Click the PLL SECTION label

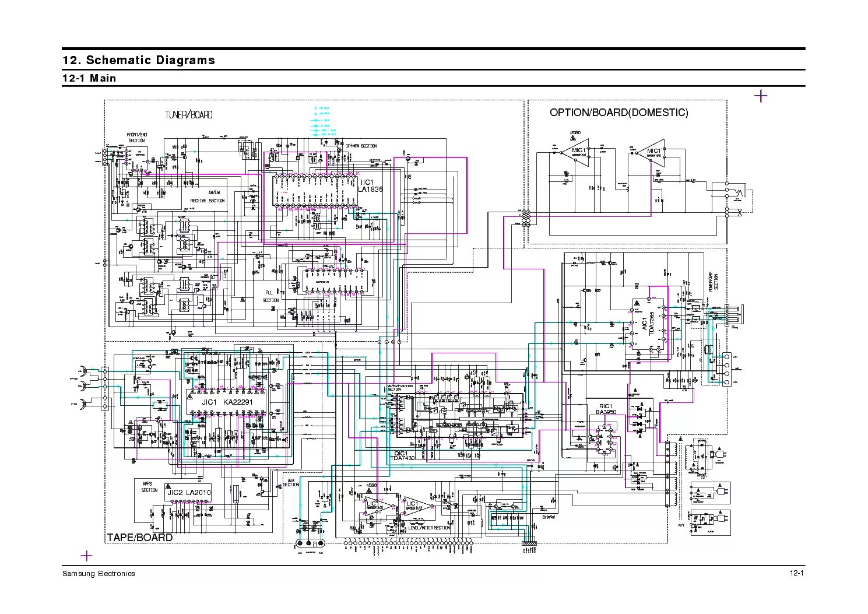point(270,296)
